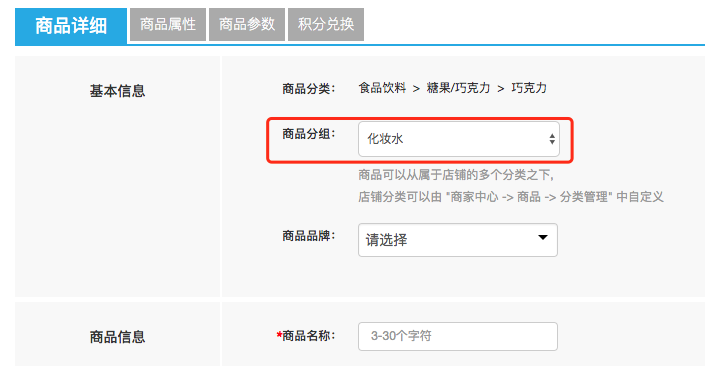Click the hint line 商品可以从属于店铺的多个分类之下

tap(456, 174)
